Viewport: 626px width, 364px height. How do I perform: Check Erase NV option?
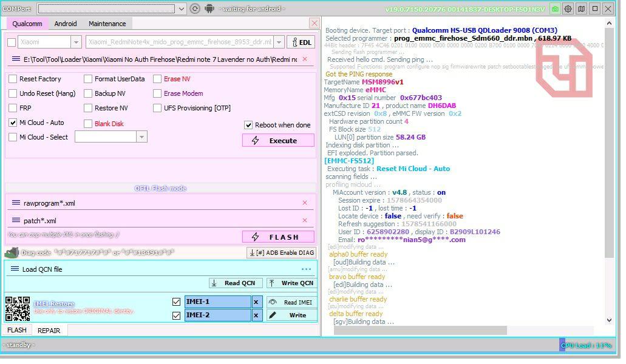[157, 79]
